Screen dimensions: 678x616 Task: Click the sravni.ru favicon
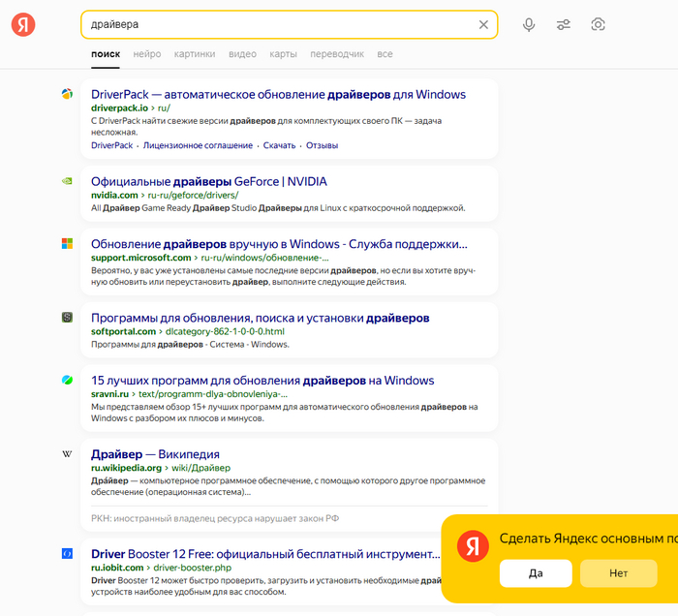pyautogui.click(x=67, y=380)
